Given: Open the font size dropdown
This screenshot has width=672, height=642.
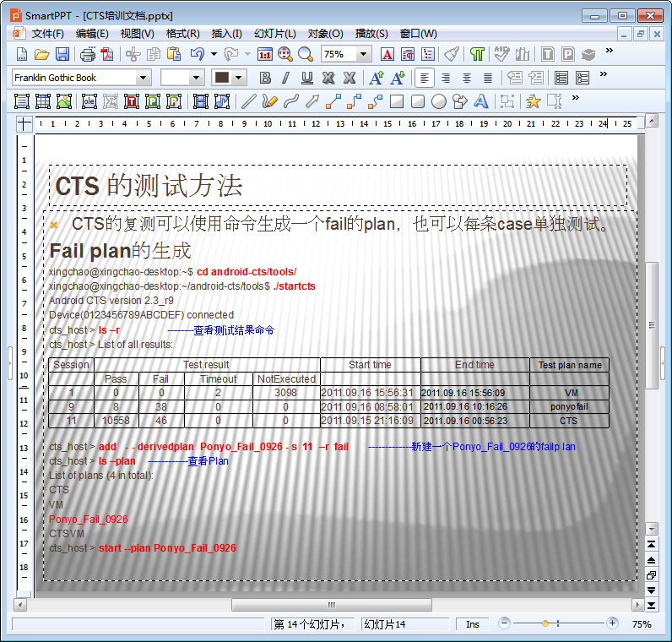Looking at the screenshot, I should [x=196, y=78].
